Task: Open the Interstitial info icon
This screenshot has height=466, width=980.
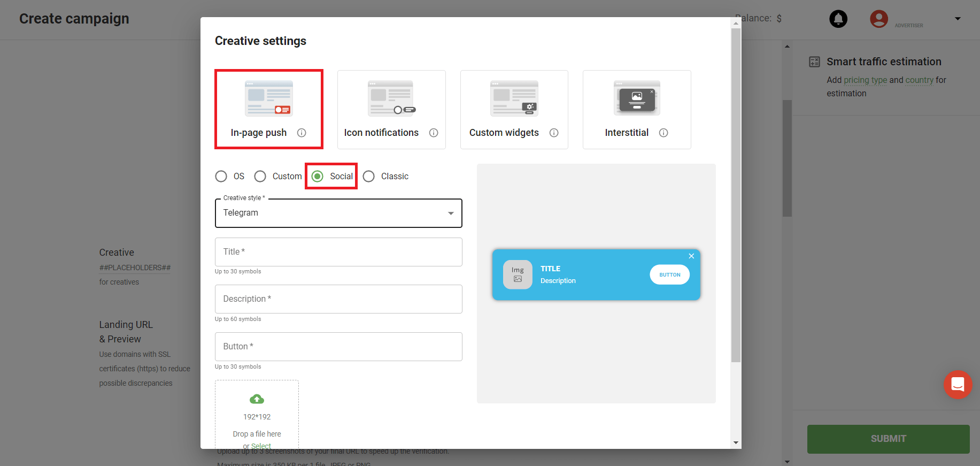Action: click(x=663, y=133)
